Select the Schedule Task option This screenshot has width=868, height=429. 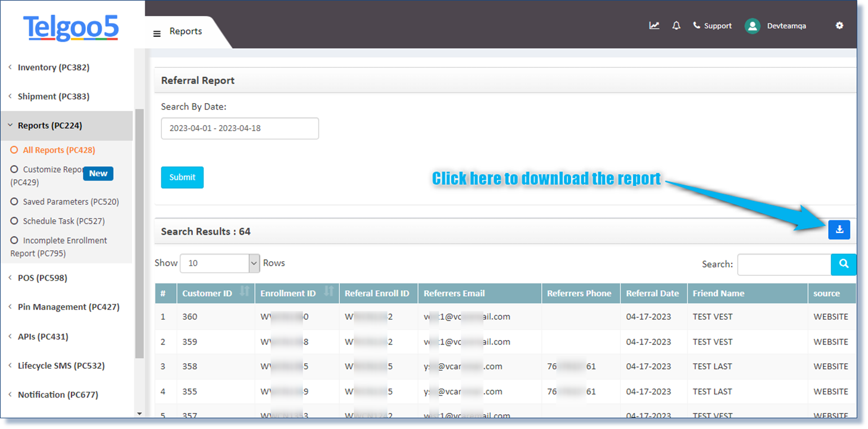(65, 220)
